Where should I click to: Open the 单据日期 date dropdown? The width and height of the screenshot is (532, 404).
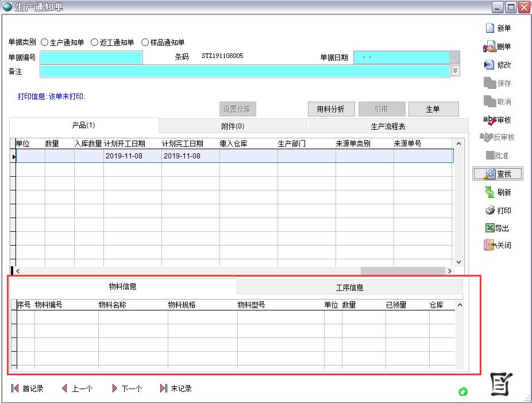[454, 57]
